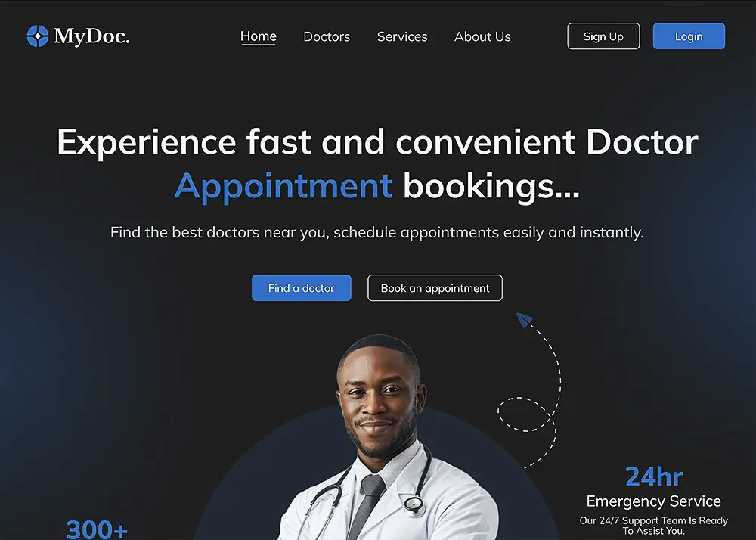The height and width of the screenshot is (540, 756).
Task: Open the Services menu item
Action: 402,36
